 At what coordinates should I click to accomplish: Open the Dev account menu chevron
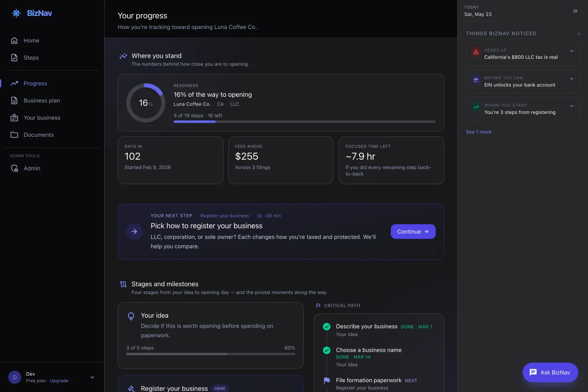[92, 377]
